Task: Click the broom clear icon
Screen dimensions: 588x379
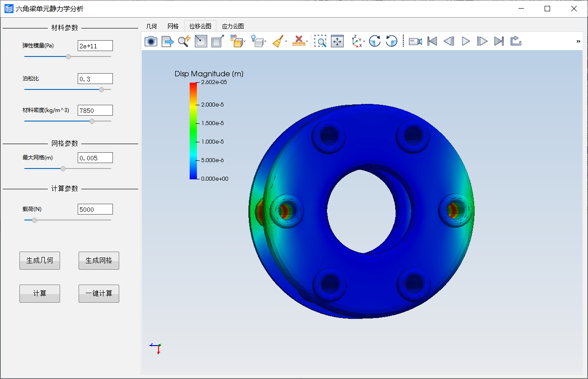Action: click(278, 42)
